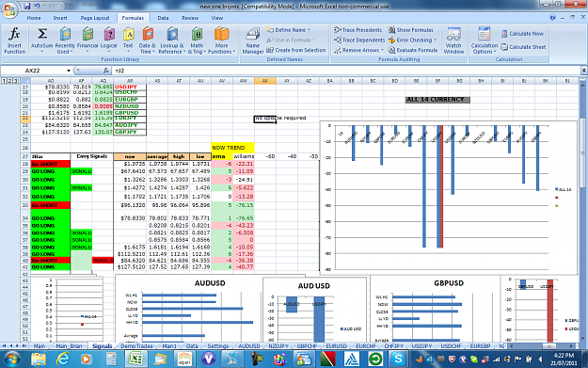Switch to the EURCHF sheet tab
This screenshot has height=368, width=588.
(365, 345)
